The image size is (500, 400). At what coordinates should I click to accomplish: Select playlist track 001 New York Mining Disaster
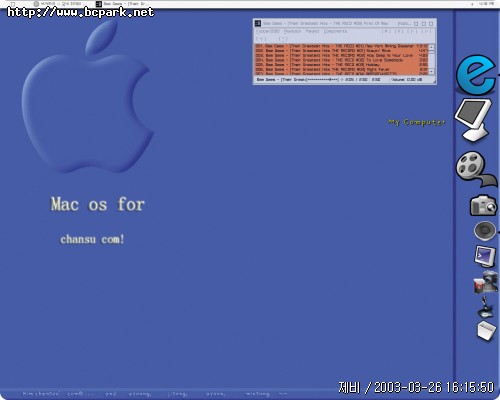click(x=341, y=46)
